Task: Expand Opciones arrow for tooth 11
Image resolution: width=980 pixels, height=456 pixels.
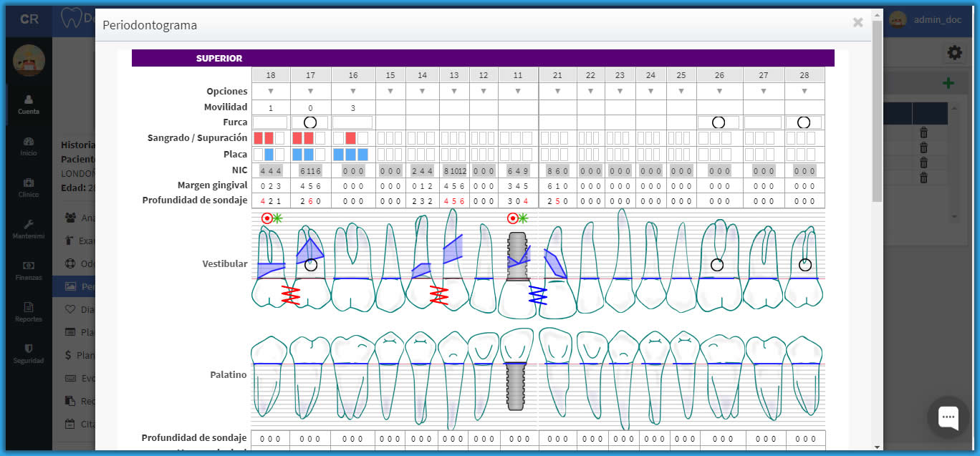Action: 517,92
